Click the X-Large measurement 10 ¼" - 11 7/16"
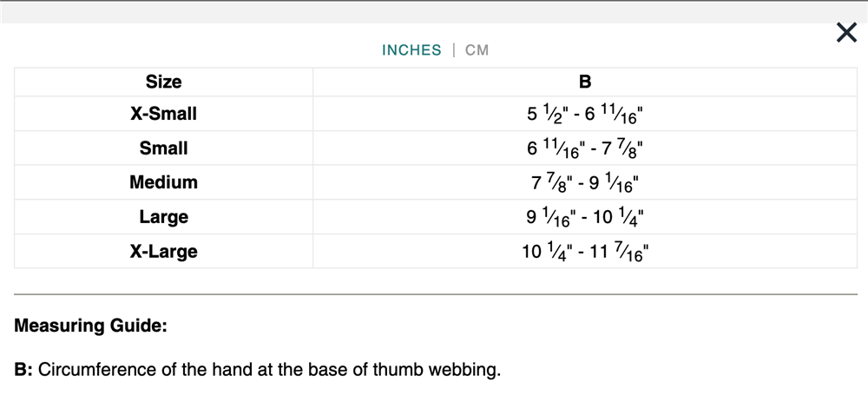Viewport: 868px width, 415px height. click(x=585, y=252)
